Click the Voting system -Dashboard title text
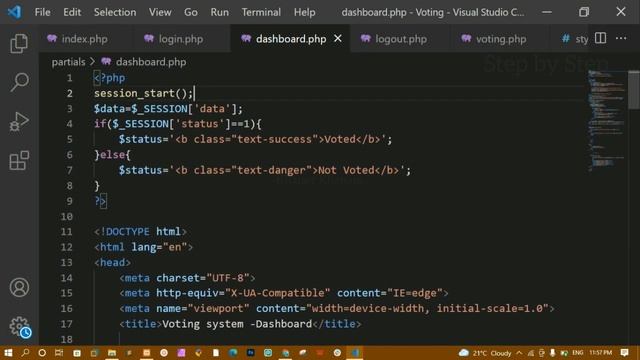640x360 pixels. pyautogui.click(x=237, y=324)
